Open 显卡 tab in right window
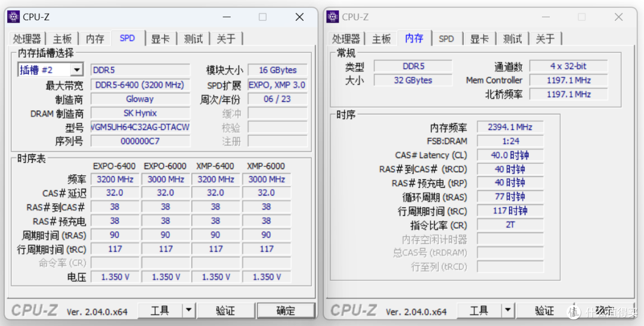The image size is (644, 326). tap(479, 39)
